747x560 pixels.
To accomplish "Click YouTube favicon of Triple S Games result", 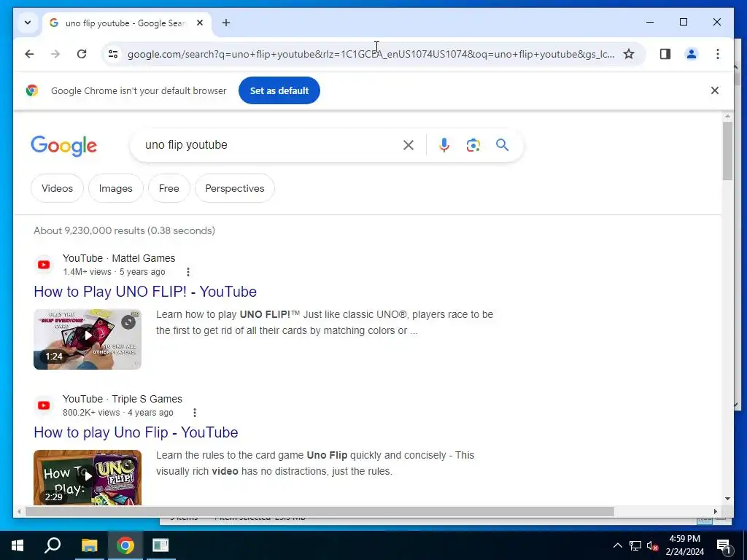I will pos(44,405).
